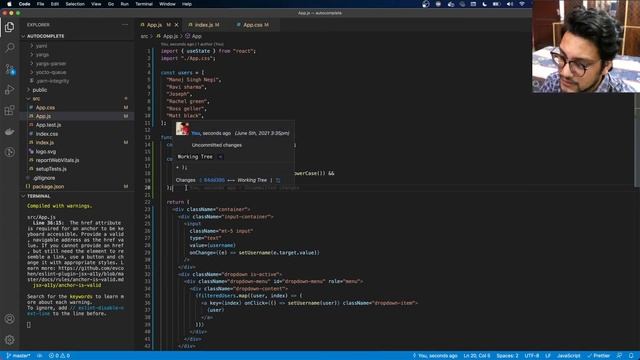Click the notifications bell in status bar
Viewport: 640px width, 360px height.
[x=631, y=356]
